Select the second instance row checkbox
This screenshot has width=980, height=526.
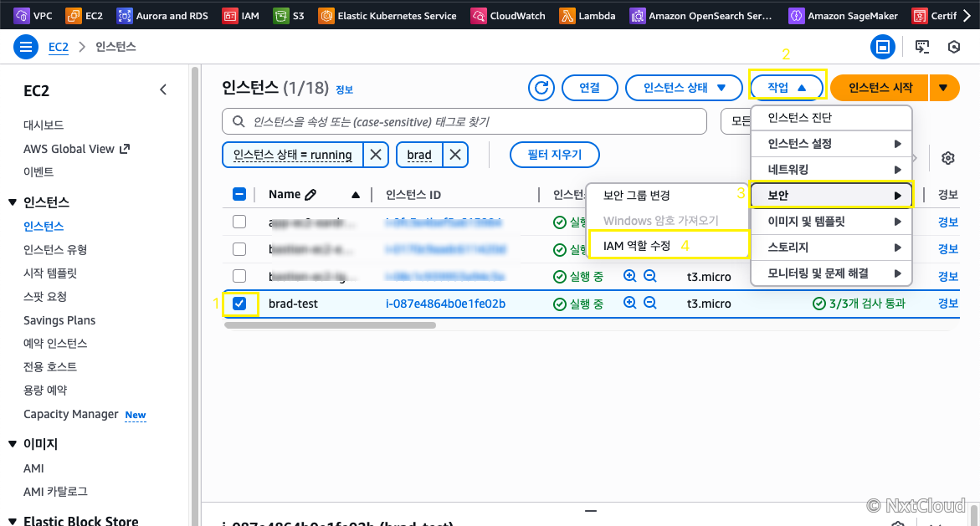tap(239, 249)
